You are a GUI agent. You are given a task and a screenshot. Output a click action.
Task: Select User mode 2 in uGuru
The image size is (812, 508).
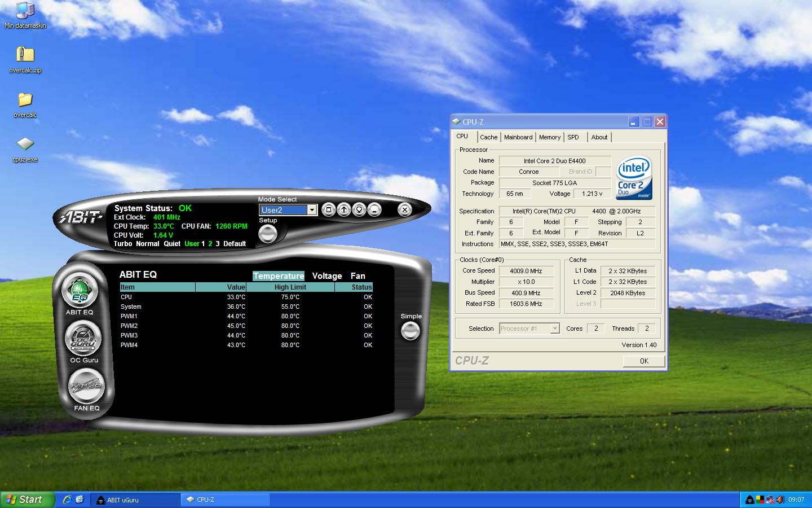pyautogui.click(x=210, y=244)
